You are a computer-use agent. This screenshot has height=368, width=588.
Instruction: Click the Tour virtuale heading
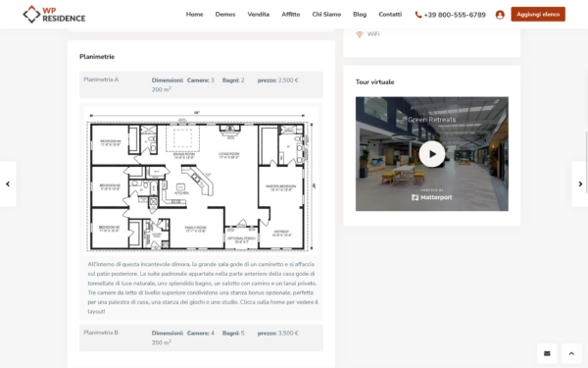[x=374, y=81]
